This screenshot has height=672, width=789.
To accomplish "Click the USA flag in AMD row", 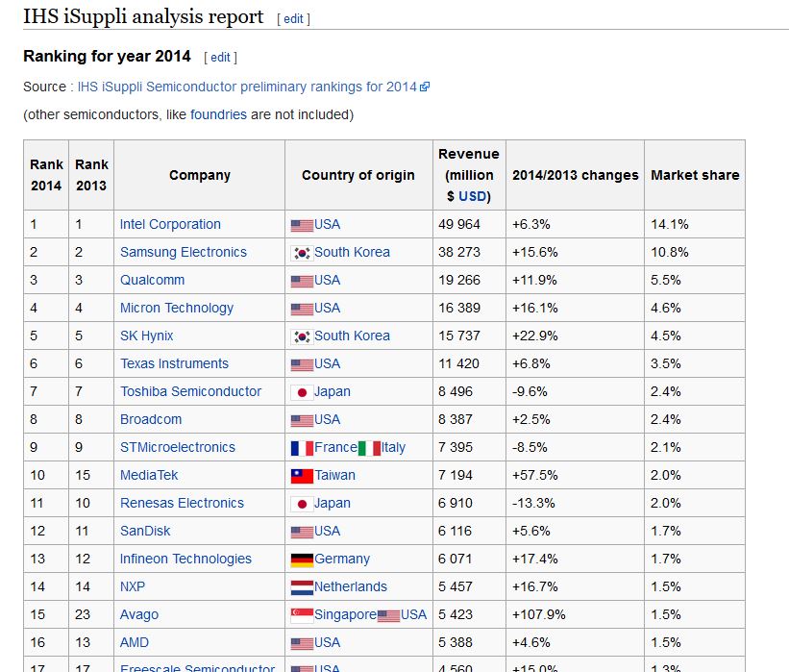I will click(x=302, y=644).
